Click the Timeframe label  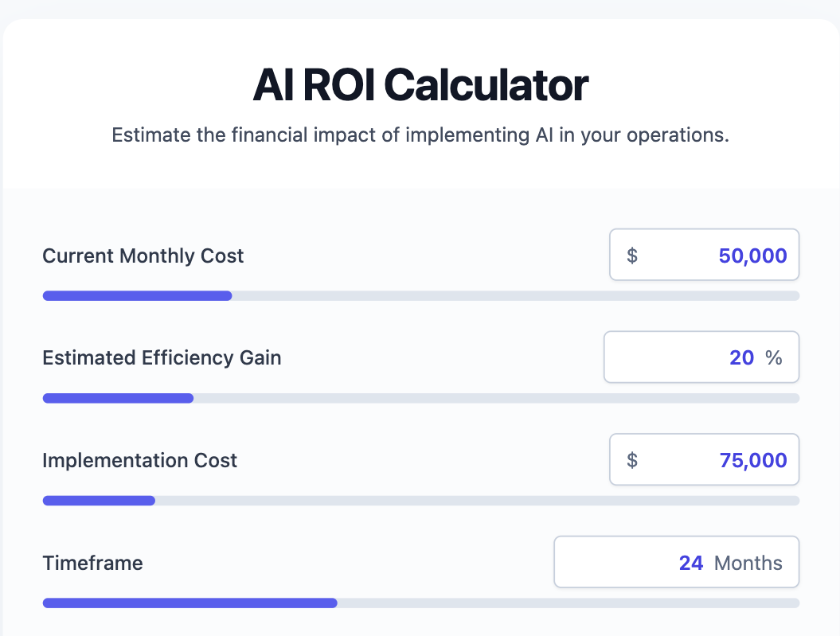click(92, 564)
